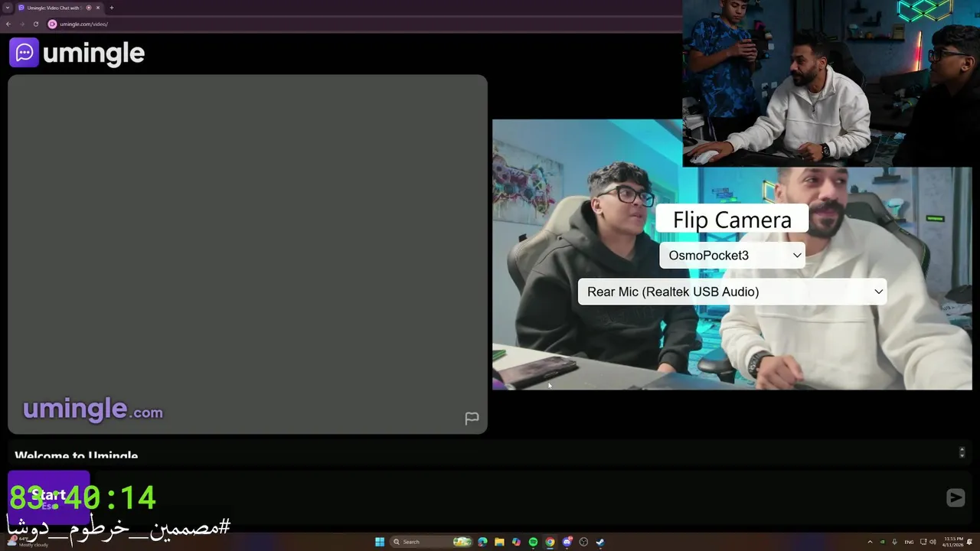The image size is (980, 551).
Task: Click the ENG language indicator
Action: coord(910,542)
